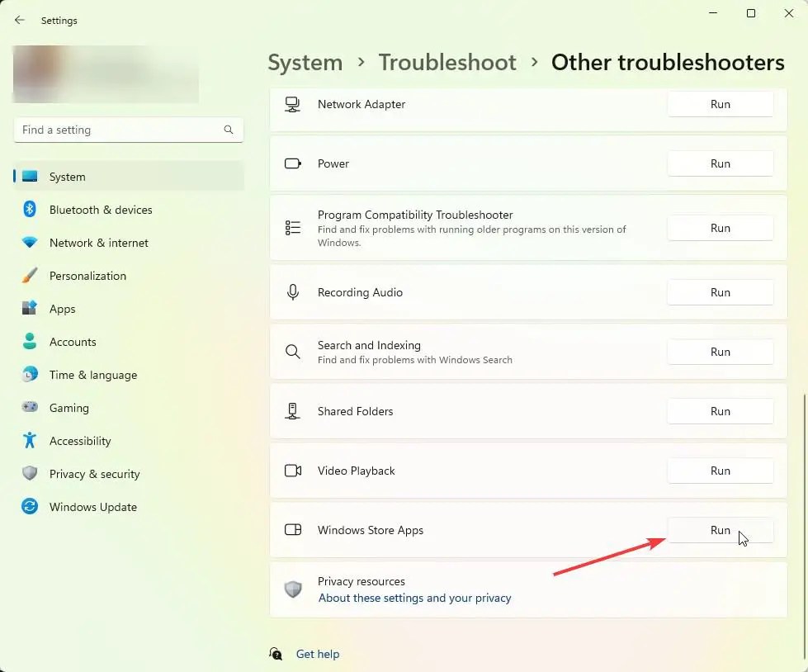Open the System category
The image size is (808, 672).
coord(129,177)
